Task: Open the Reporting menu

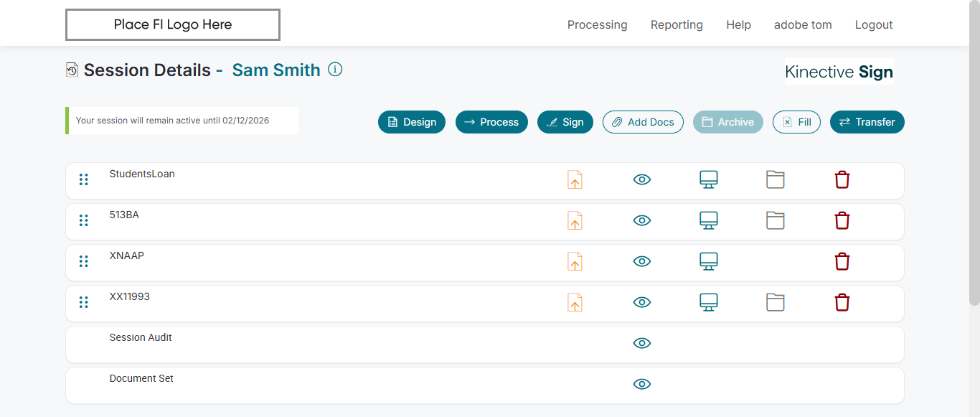Action: [677, 25]
